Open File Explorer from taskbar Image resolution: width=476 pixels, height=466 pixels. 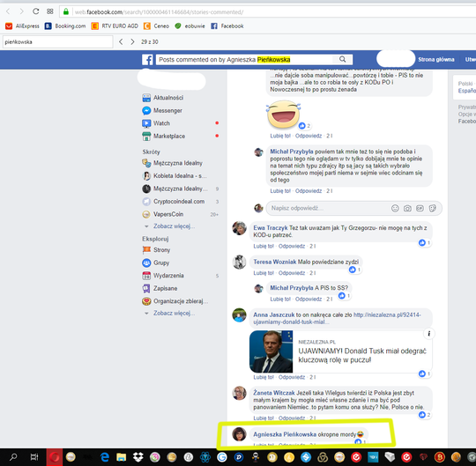point(122,457)
